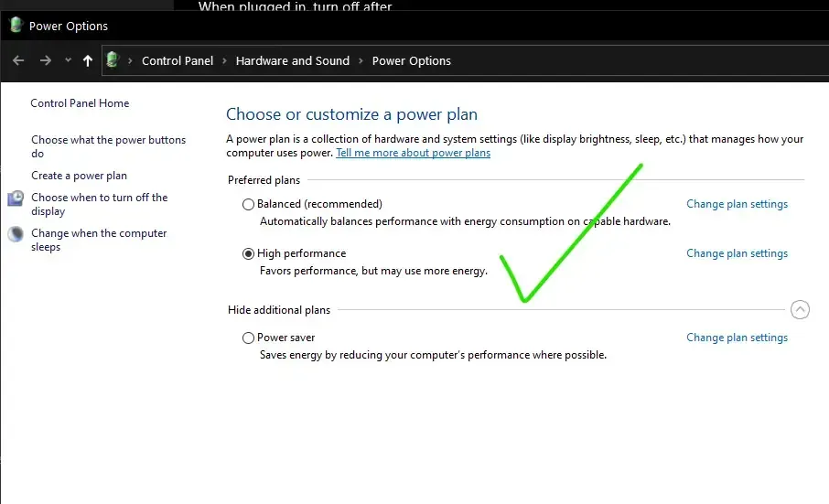Open Change when the computer sleeps
Viewport: 829px width, 504px height.
99,240
